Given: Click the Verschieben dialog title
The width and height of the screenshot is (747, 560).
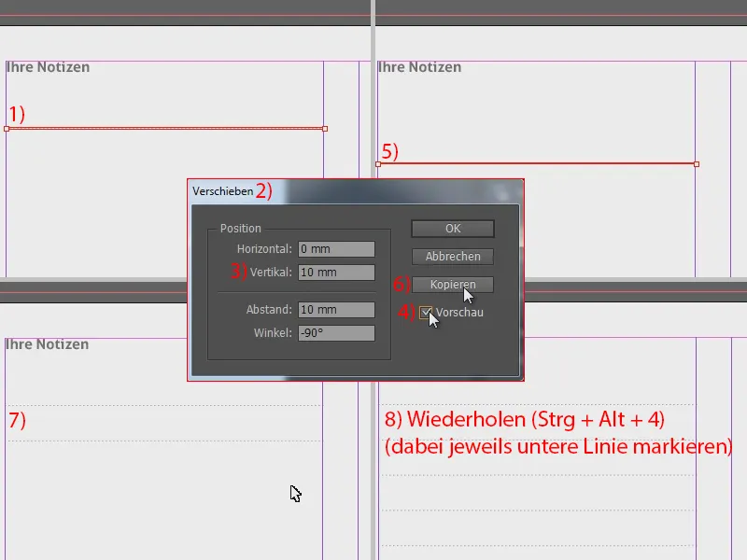Looking at the screenshot, I should point(222,191).
